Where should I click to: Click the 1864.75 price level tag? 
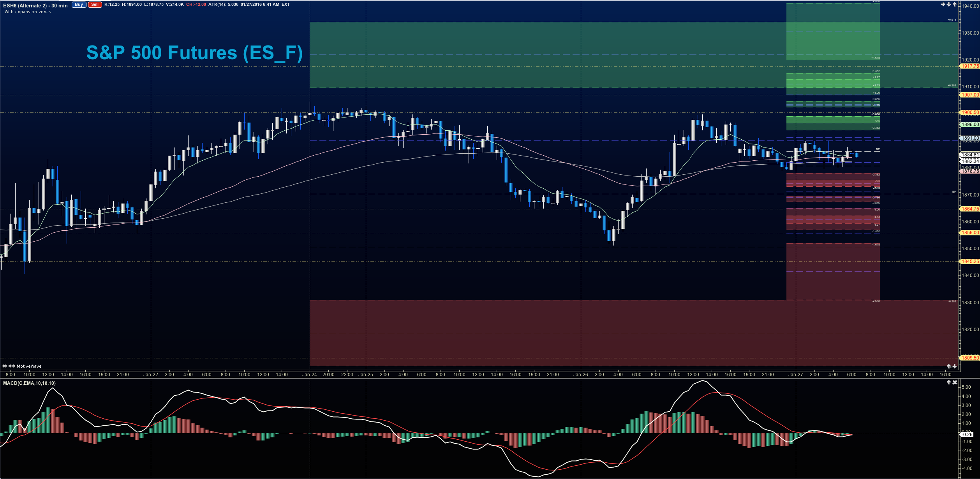pos(970,209)
